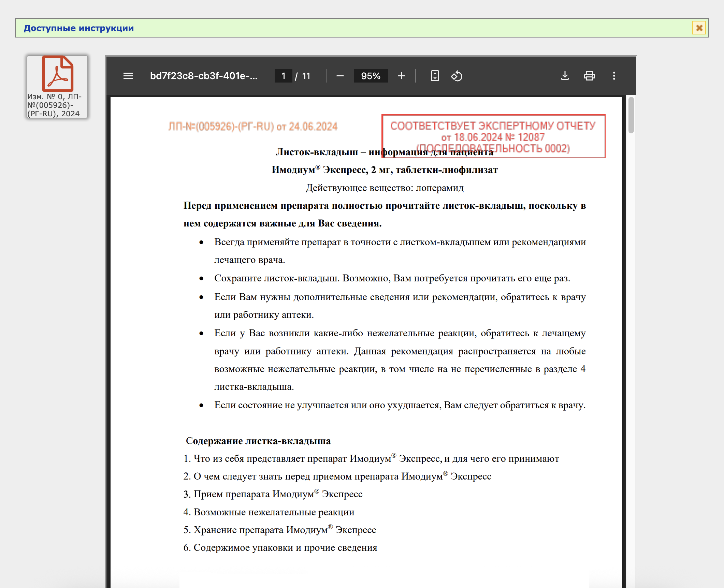Download the PDF file

click(x=565, y=76)
